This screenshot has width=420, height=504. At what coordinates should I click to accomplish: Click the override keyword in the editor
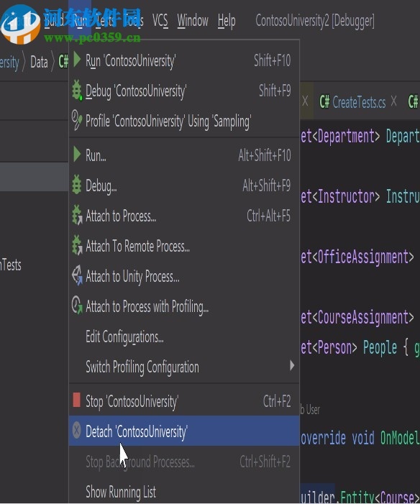(323, 439)
